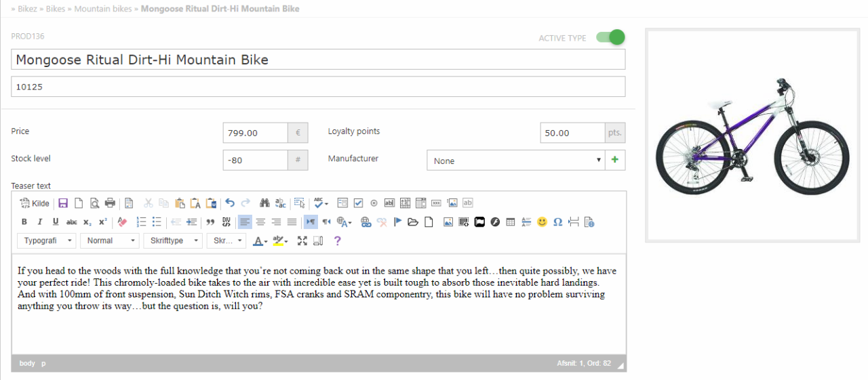The image size is (868, 380).
Task: Click the Save icon in editor toolbar
Action: click(x=63, y=203)
